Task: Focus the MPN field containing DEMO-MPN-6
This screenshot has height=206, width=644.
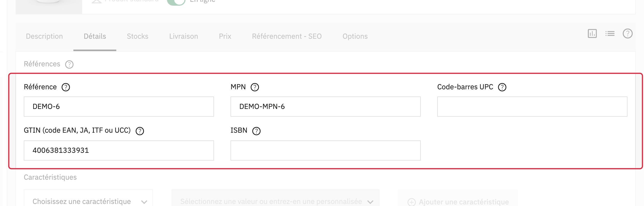Action: tap(326, 107)
